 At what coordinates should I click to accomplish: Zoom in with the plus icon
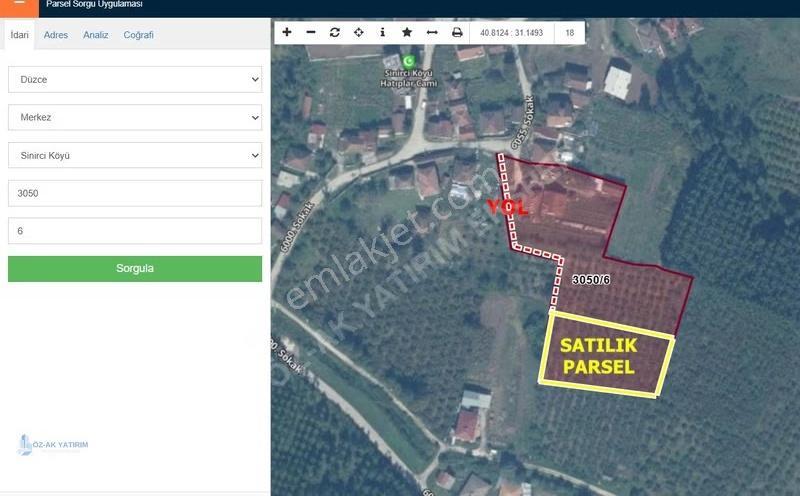click(287, 32)
